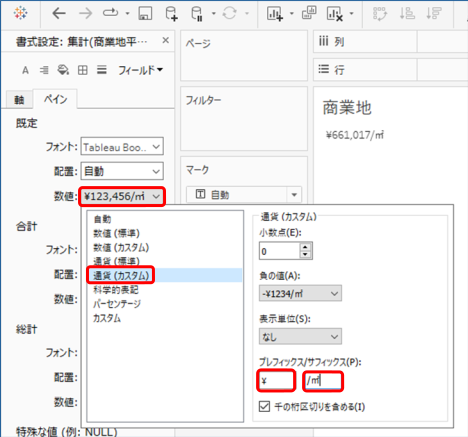Viewport: 468px width, 437px height.
Task: Click the save floppy disk icon
Action: pyautogui.click(x=145, y=13)
